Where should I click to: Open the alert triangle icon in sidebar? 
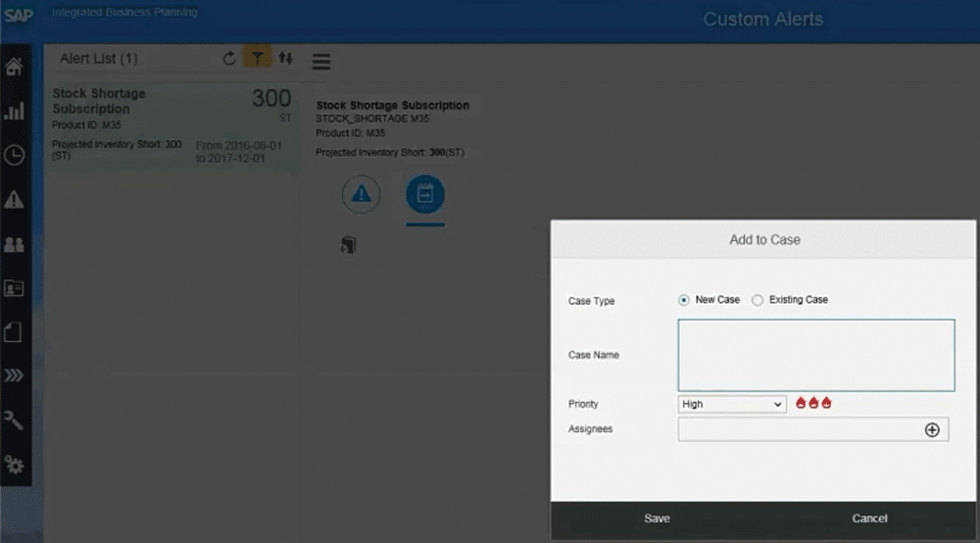[x=14, y=200]
